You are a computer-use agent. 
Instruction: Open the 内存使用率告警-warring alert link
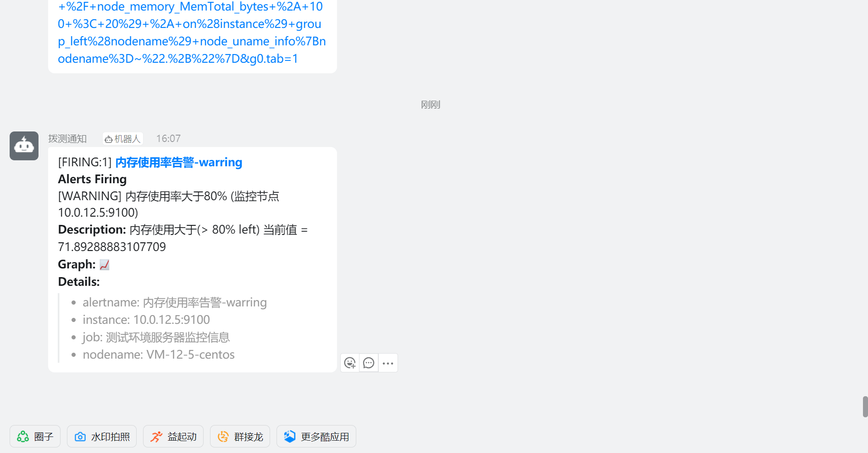(179, 162)
